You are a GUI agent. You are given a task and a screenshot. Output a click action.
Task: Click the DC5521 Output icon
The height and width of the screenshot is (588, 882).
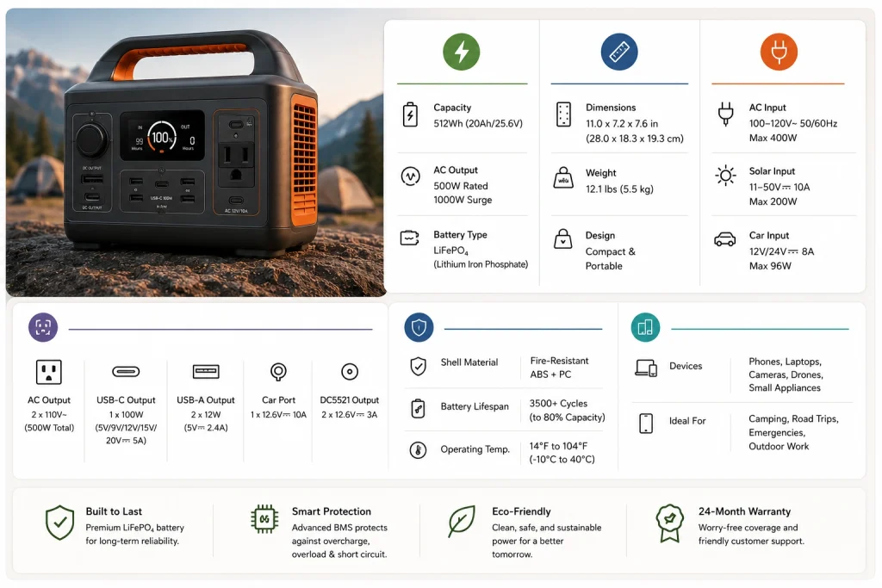click(x=350, y=372)
